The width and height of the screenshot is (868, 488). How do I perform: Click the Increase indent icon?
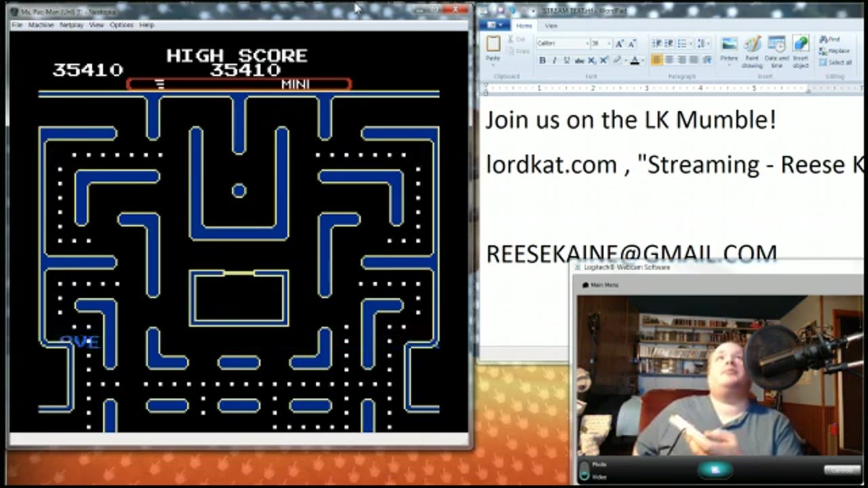[669, 43]
